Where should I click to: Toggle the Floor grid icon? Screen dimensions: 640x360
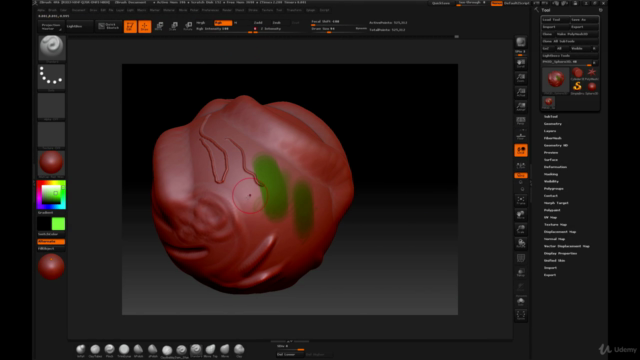pos(521,136)
